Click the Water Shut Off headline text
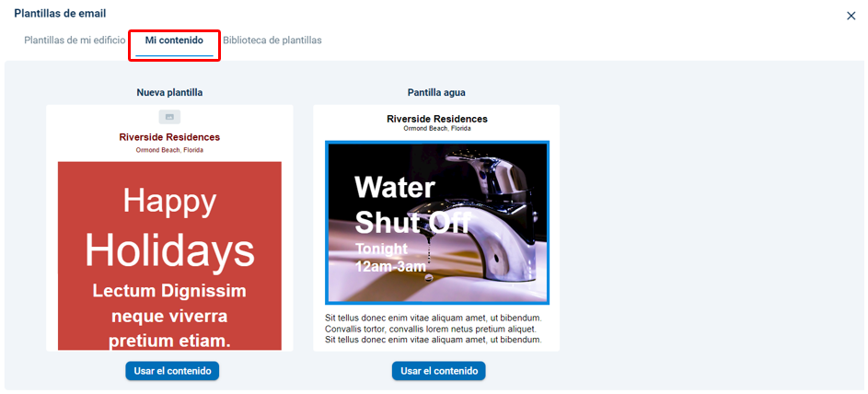The height and width of the screenshot is (394, 868). 412,204
